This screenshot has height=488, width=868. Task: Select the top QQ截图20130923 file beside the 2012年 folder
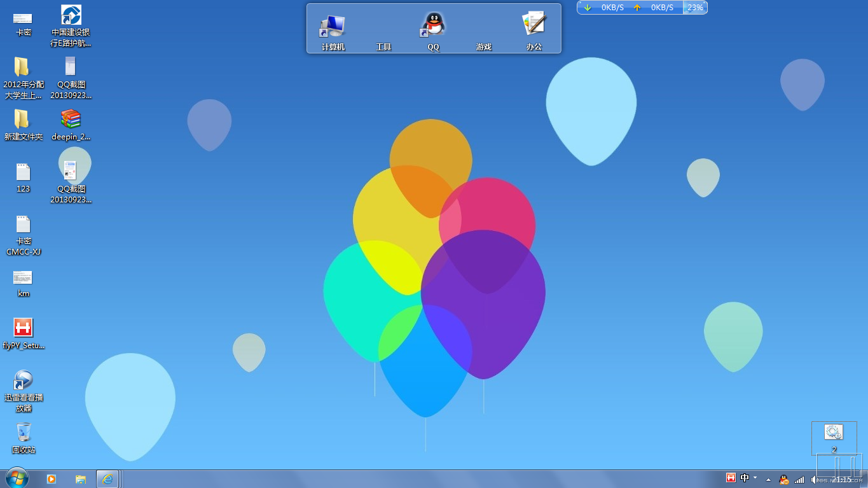click(71, 78)
